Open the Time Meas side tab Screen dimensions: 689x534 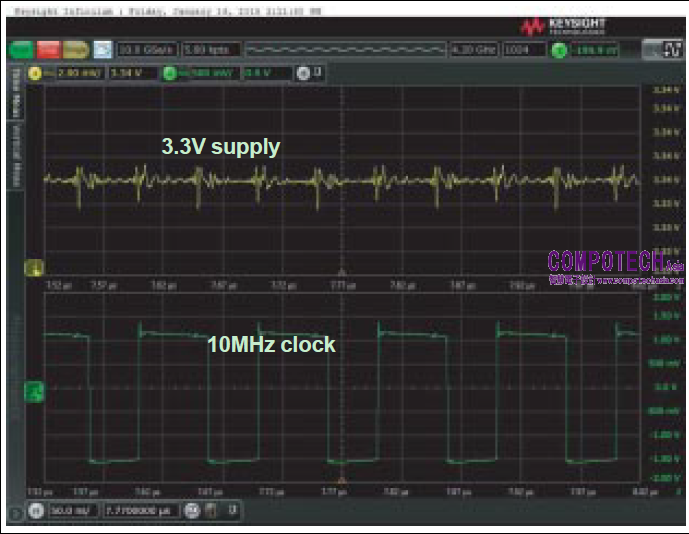click(x=16, y=88)
